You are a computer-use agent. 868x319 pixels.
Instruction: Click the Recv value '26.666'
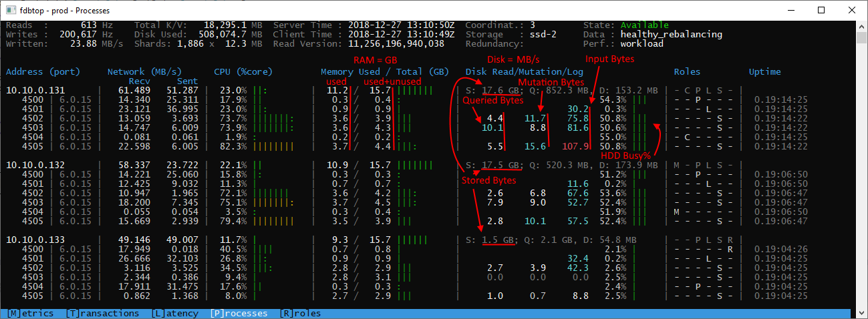[134, 258]
